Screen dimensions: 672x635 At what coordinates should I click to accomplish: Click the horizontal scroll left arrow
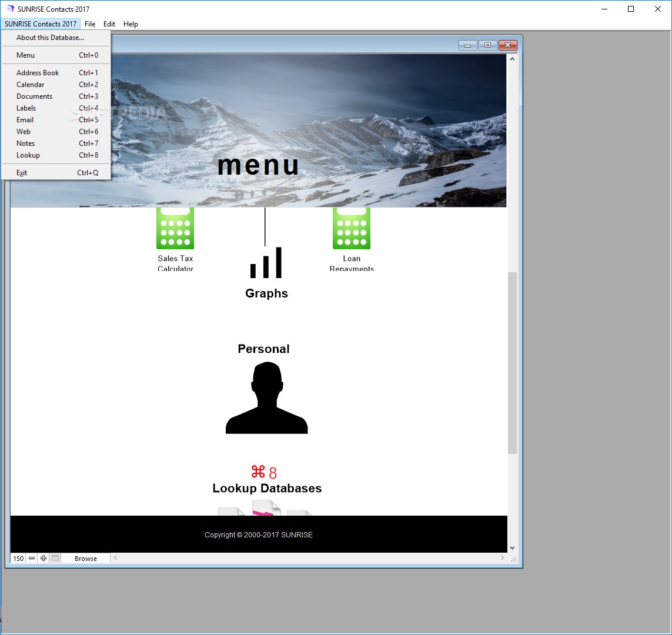(115, 558)
